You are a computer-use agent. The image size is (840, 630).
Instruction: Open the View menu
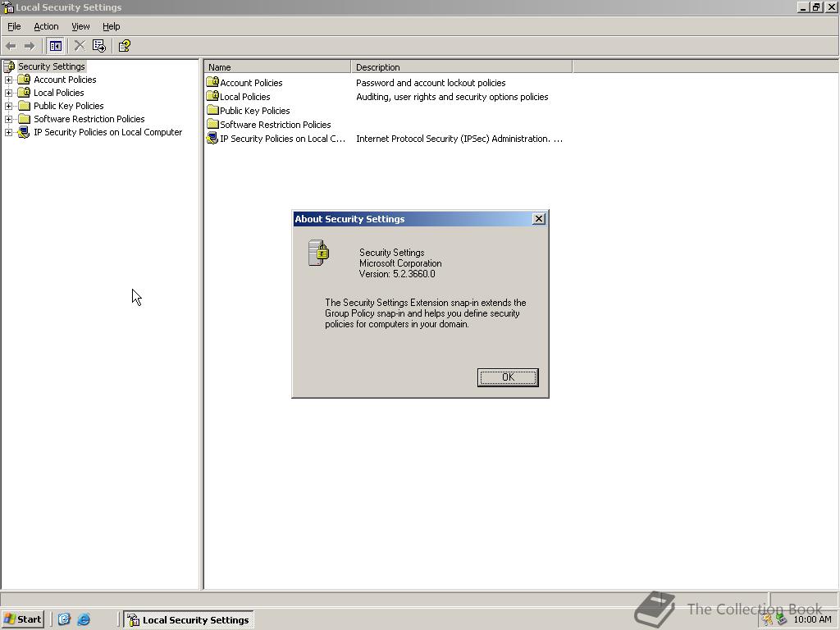coord(80,26)
